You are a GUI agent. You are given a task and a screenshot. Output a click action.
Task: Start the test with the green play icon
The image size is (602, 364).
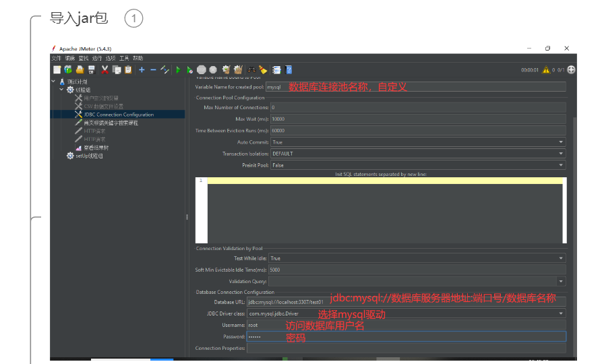tap(178, 69)
